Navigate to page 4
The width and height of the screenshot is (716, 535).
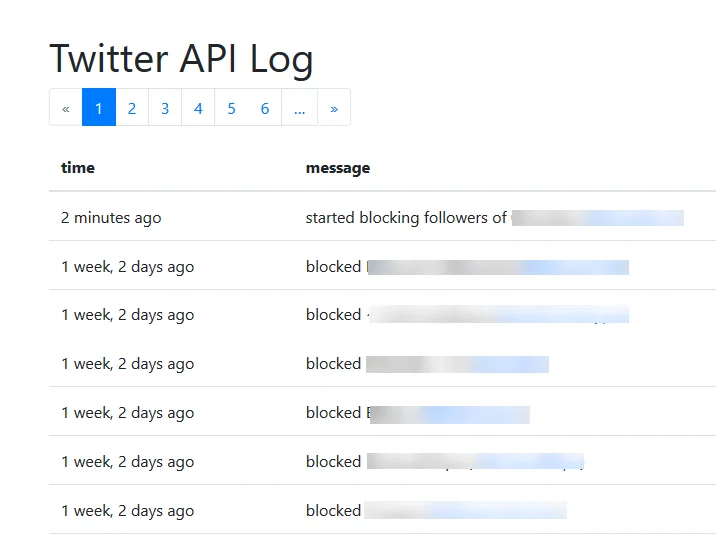[x=198, y=108]
